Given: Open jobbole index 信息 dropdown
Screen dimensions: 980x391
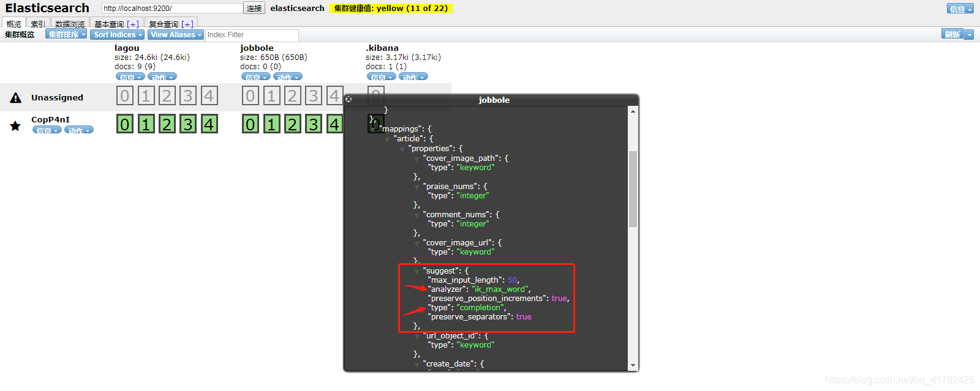Looking at the screenshot, I should 256,77.
